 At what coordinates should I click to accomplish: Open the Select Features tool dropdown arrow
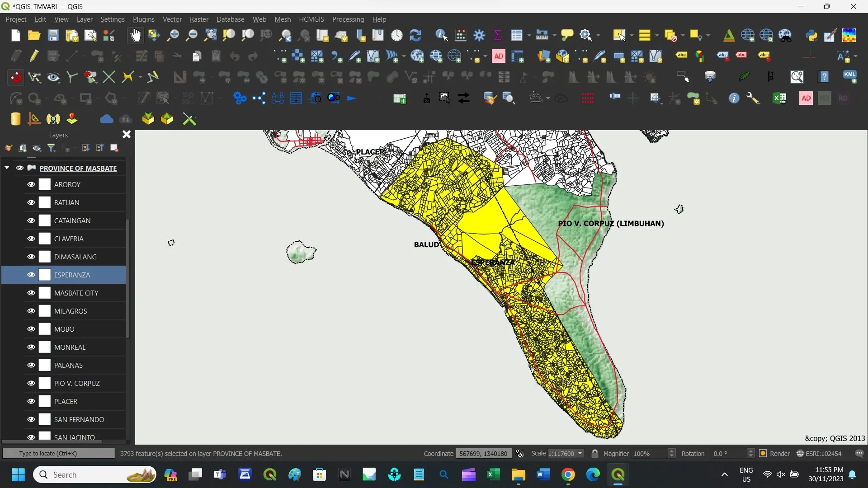(632, 35)
